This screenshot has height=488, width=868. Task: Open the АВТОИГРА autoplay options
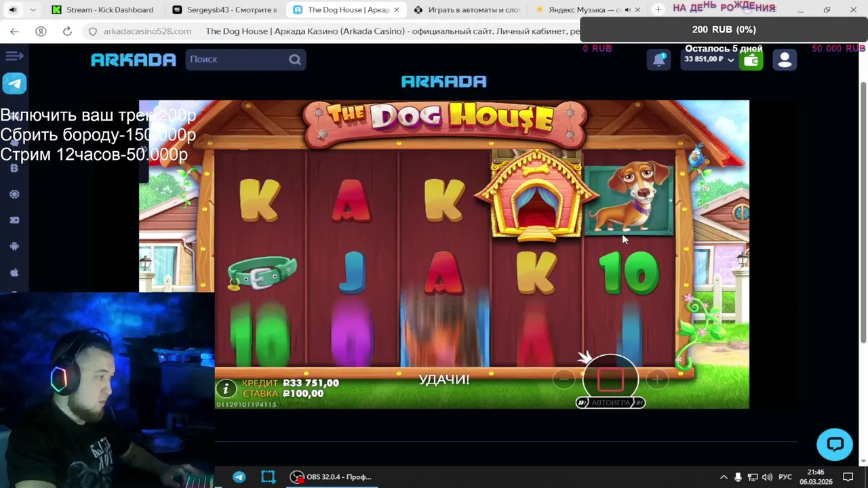pos(610,403)
